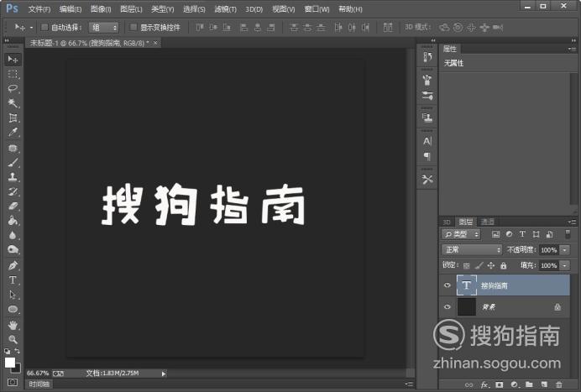Select the Blur tool
Image resolution: width=581 pixels, height=392 pixels.
(x=13, y=235)
